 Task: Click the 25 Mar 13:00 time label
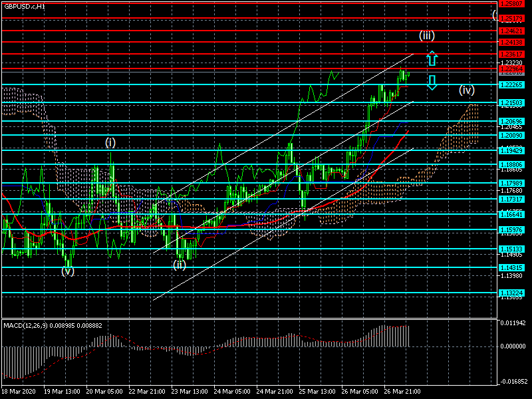coord(318,392)
